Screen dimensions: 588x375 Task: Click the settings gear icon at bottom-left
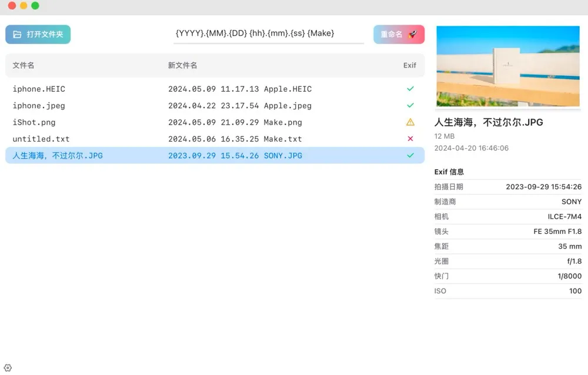coord(8,368)
